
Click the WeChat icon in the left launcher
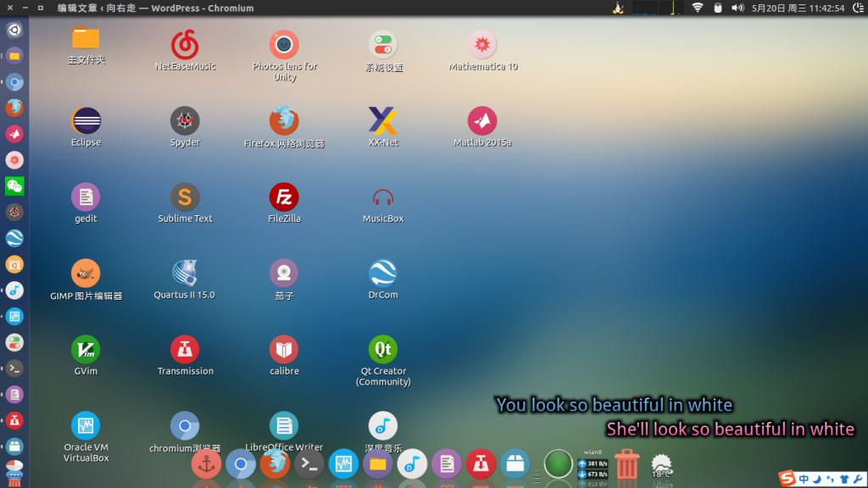coord(14,186)
